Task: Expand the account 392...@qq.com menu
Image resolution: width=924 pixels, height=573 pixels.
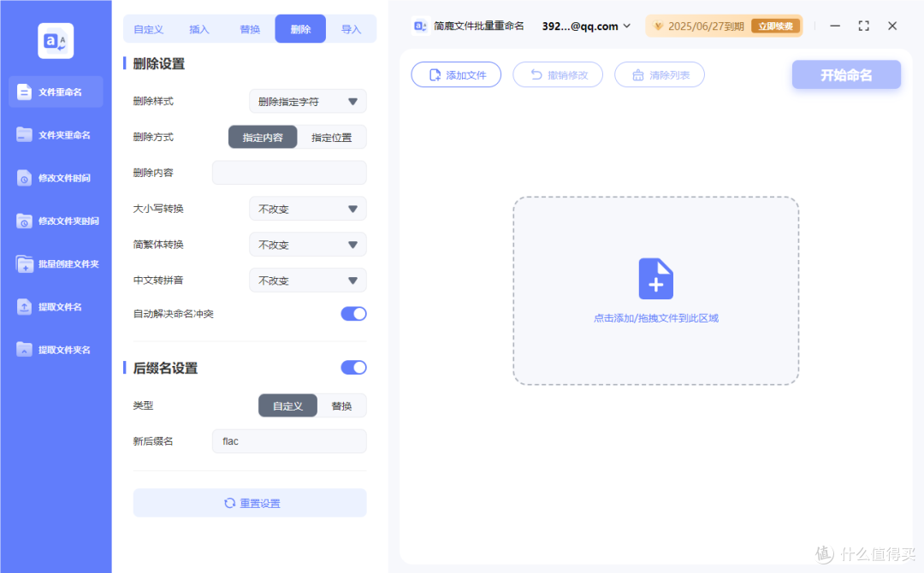Action: click(586, 26)
